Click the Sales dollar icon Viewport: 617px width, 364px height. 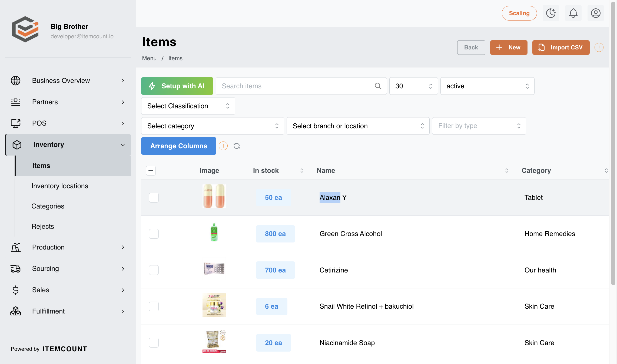pyautogui.click(x=16, y=290)
